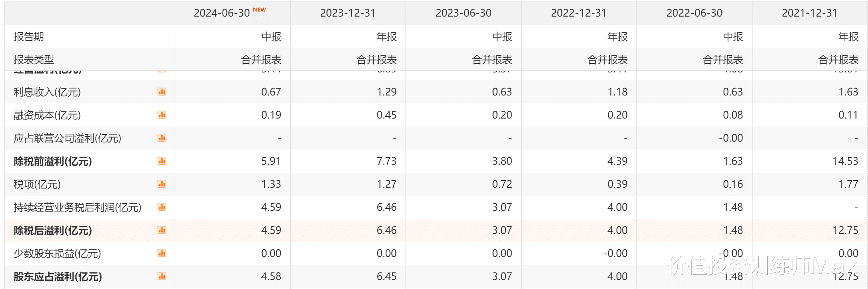Select the 2024-06-30 column header

pyautogui.click(x=222, y=13)
